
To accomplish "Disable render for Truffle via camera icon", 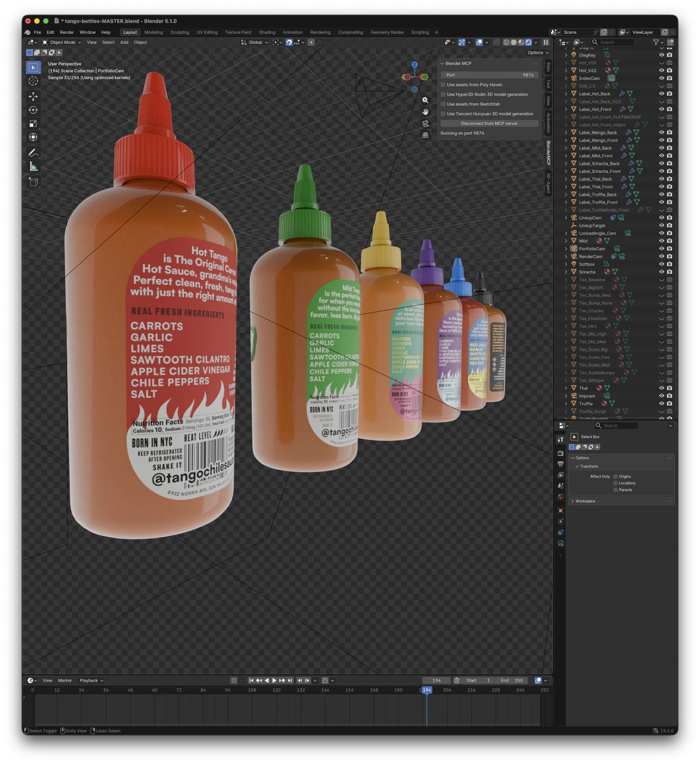I will (669, 404).
